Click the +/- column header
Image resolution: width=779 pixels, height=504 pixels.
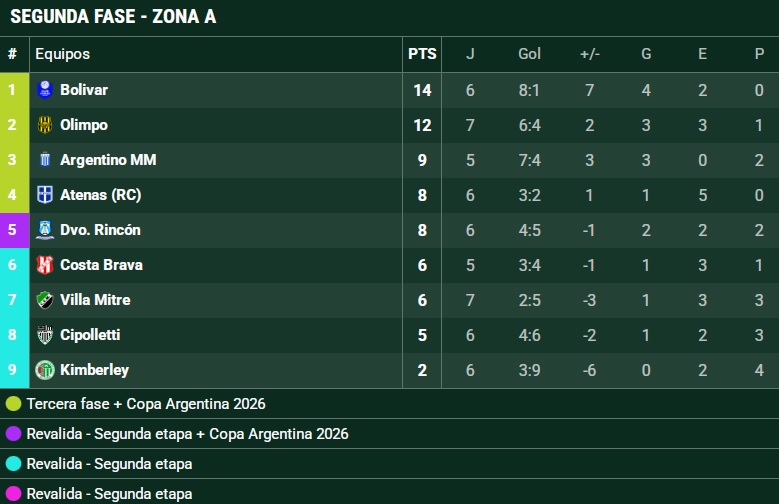coord(590,54)
